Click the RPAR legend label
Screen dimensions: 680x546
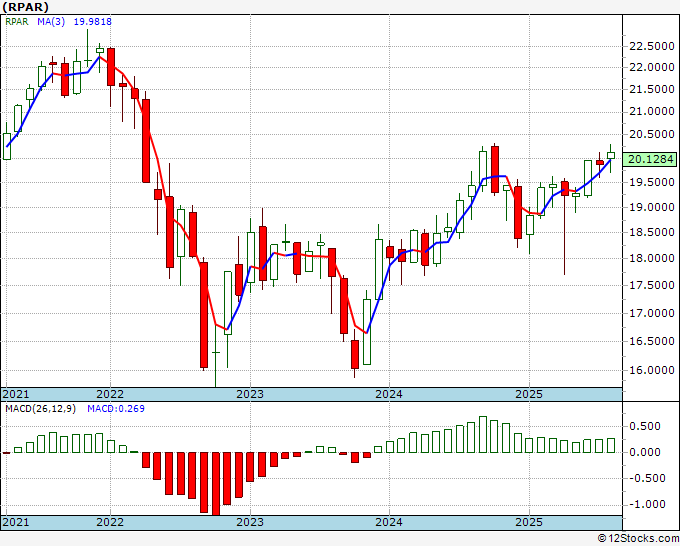click(x=16, y=22)
